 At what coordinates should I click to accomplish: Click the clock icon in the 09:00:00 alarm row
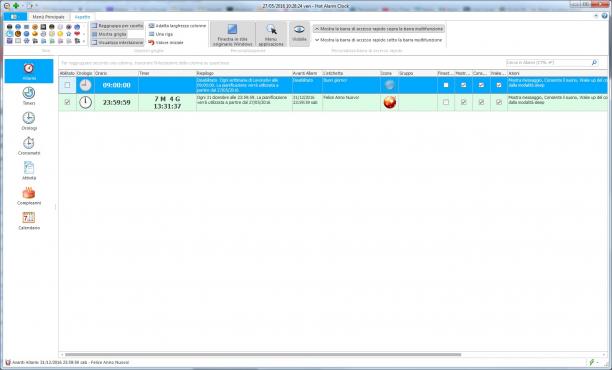85,85
